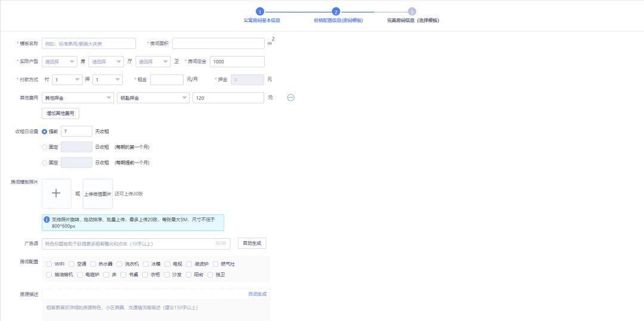
Task: Tick the 燃气灶 checkbox
Action: 216,264
